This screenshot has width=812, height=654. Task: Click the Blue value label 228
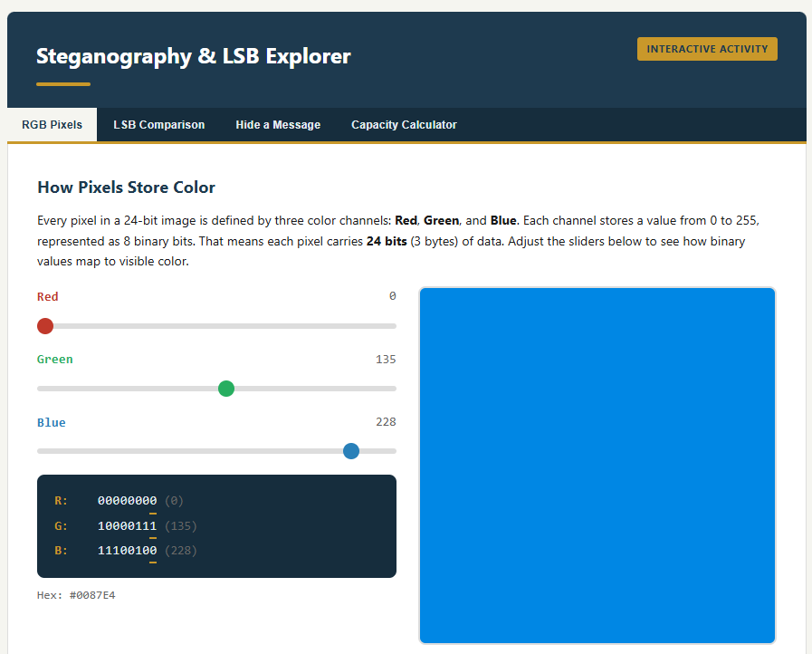(386, 421)
